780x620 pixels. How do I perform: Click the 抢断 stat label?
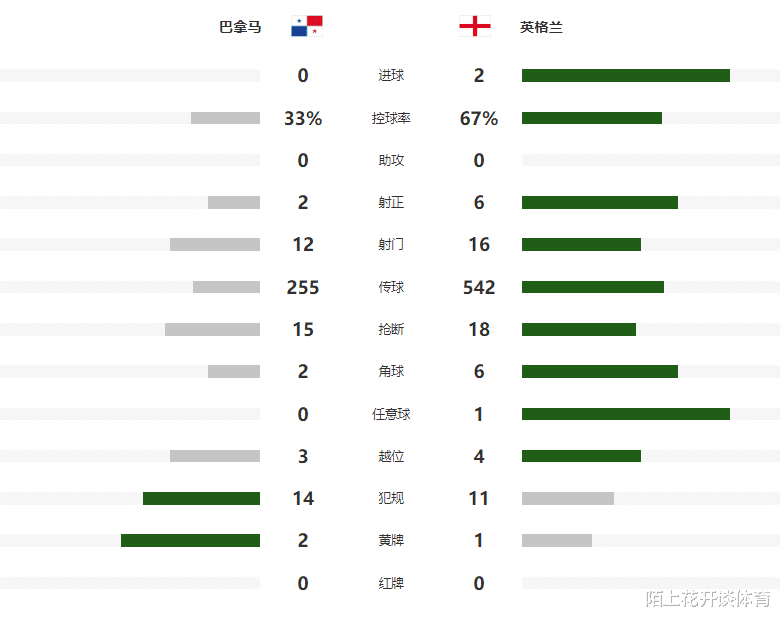point(391,329)
